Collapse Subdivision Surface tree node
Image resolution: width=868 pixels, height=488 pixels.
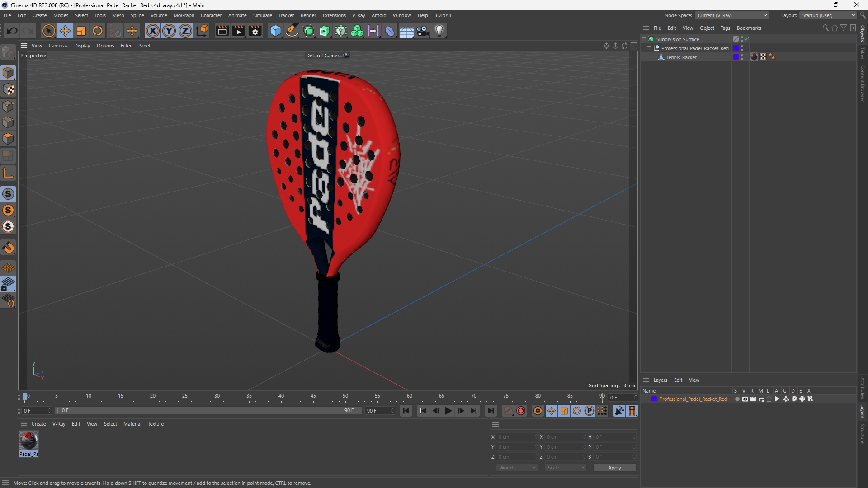pyautogui.click(x=644, y=39)
